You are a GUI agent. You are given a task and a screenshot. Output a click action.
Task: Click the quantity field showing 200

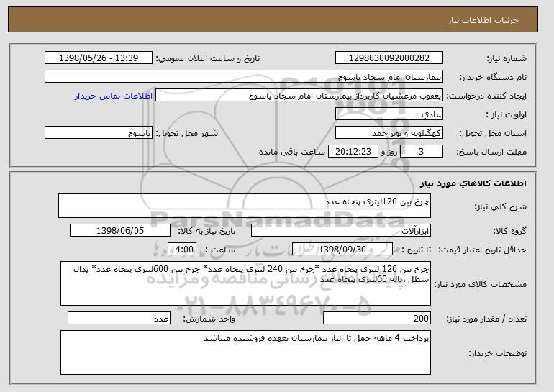click(x=377, y=318)
